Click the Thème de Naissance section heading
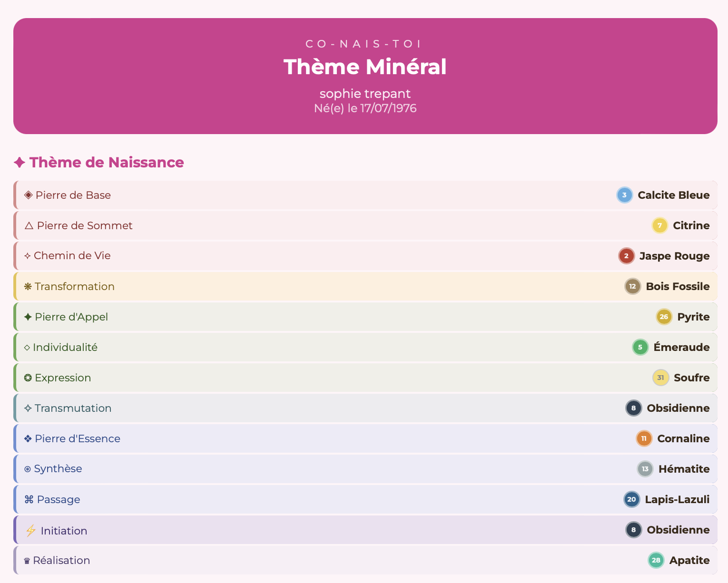Viewport: 728px width, 583px height. (x=107, y=163)
